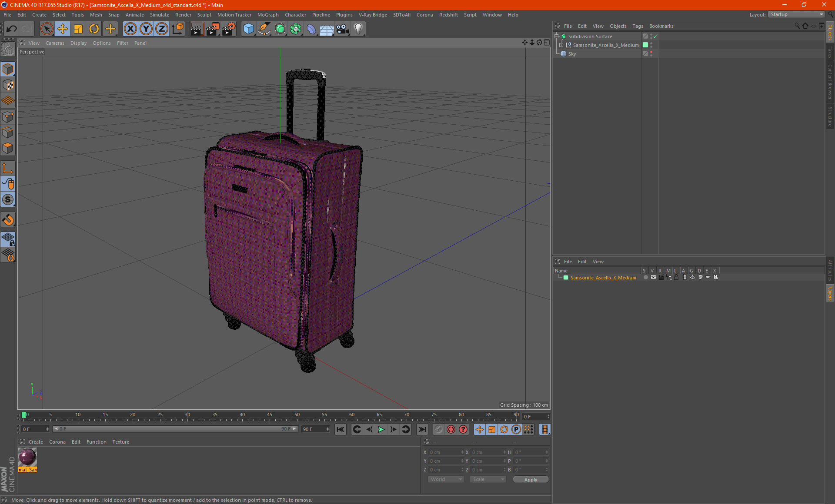Switch to Polygons mode

click(x=8, y=148)
